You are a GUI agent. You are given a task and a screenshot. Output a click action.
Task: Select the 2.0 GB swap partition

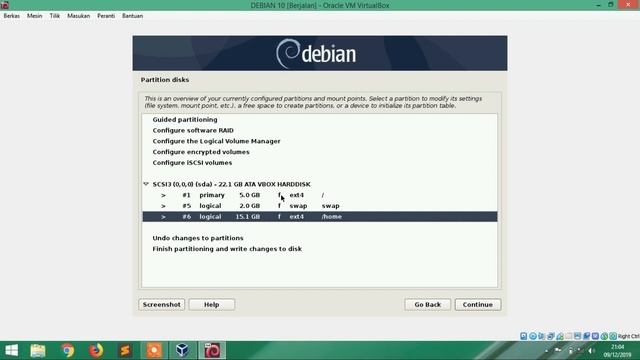point(320,206)
